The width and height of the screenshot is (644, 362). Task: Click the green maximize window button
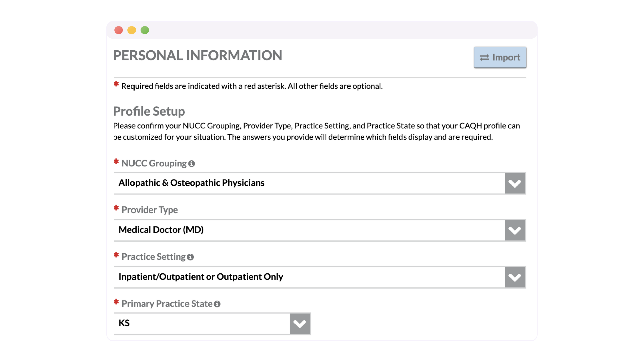click(x=145, y=30)
